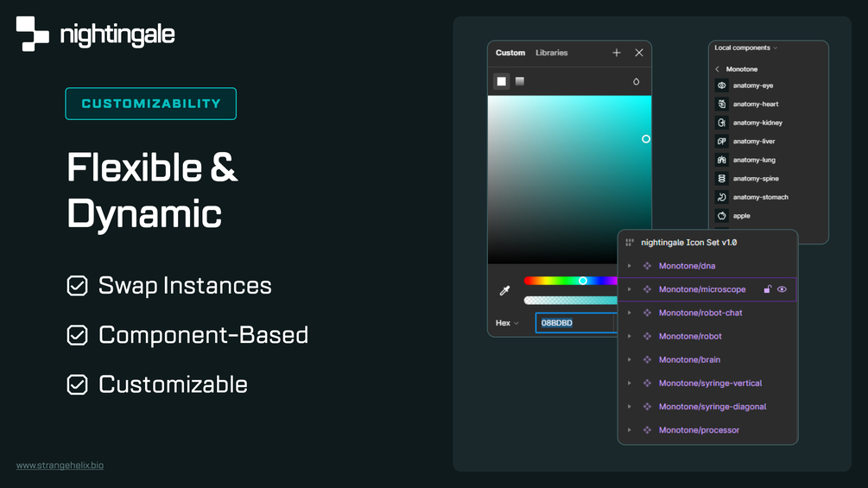868x488 pixels.
Task: Select the Monotone/syringe-diagonal layer name
Action: [x=713, y=407]
